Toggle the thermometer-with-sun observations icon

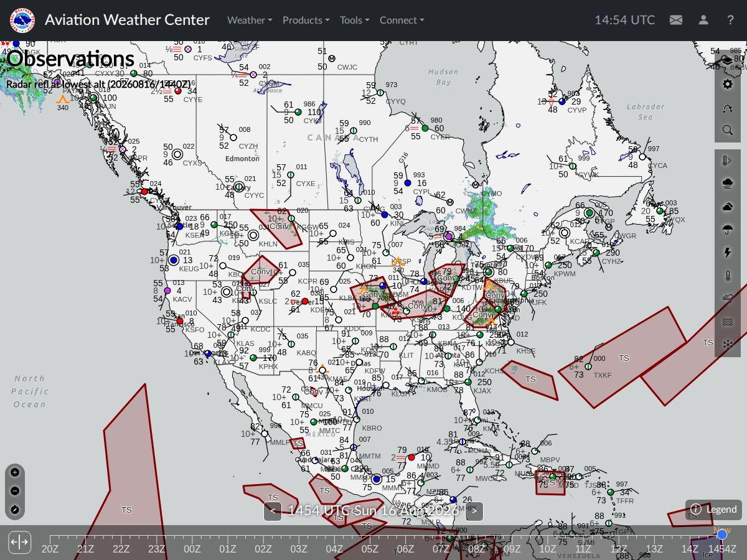coord(728,161)
